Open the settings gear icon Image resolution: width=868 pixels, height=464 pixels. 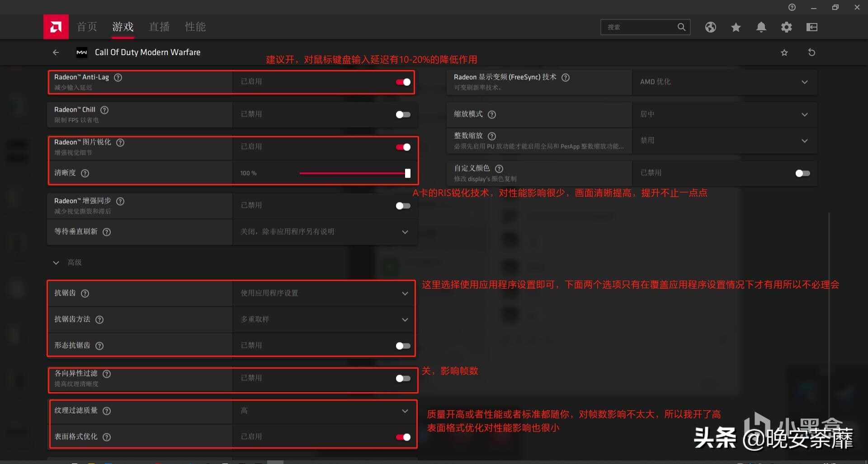click(x=786, y=27)
